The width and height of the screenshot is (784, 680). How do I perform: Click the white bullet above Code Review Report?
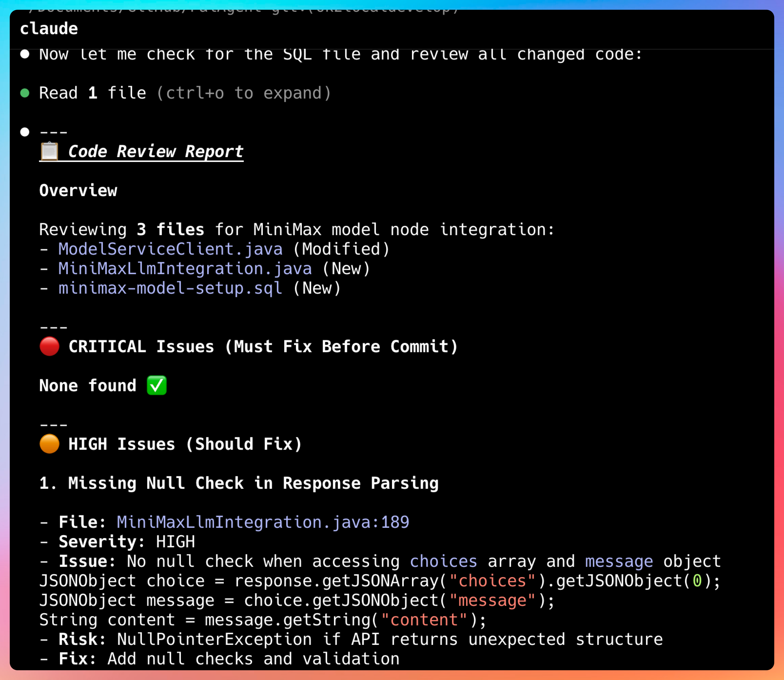[25, 132]
